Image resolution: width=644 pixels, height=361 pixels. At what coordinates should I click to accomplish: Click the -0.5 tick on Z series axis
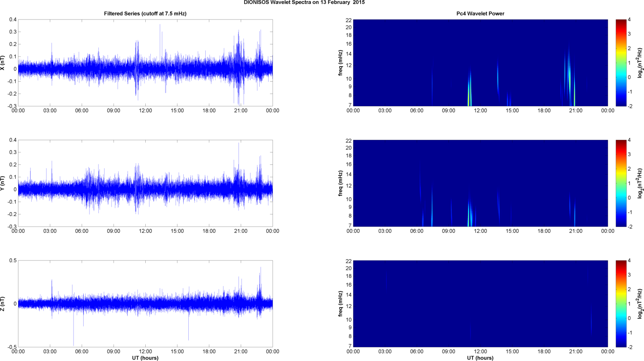[x=12, y=347]
